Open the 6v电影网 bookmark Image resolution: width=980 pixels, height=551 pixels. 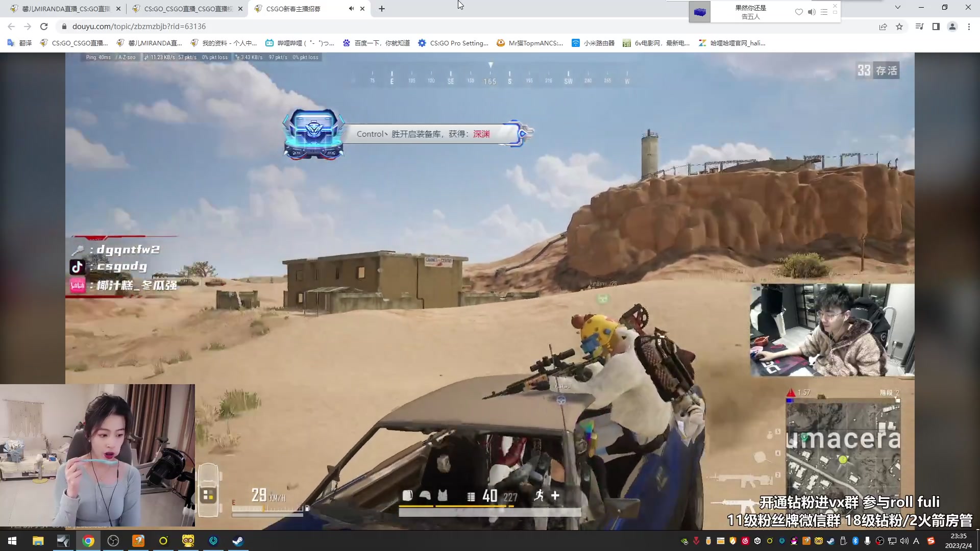pyautogui.click(x=656, y=43)
